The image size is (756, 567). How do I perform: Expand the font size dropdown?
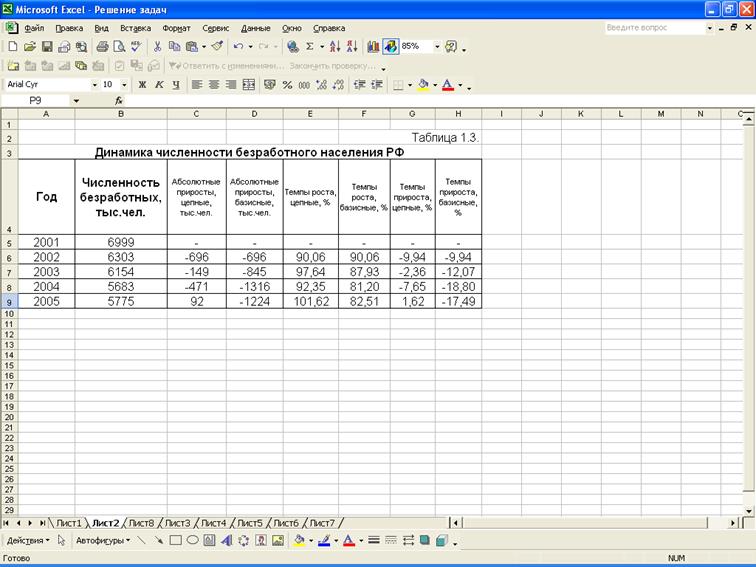[x=124, y=85]
